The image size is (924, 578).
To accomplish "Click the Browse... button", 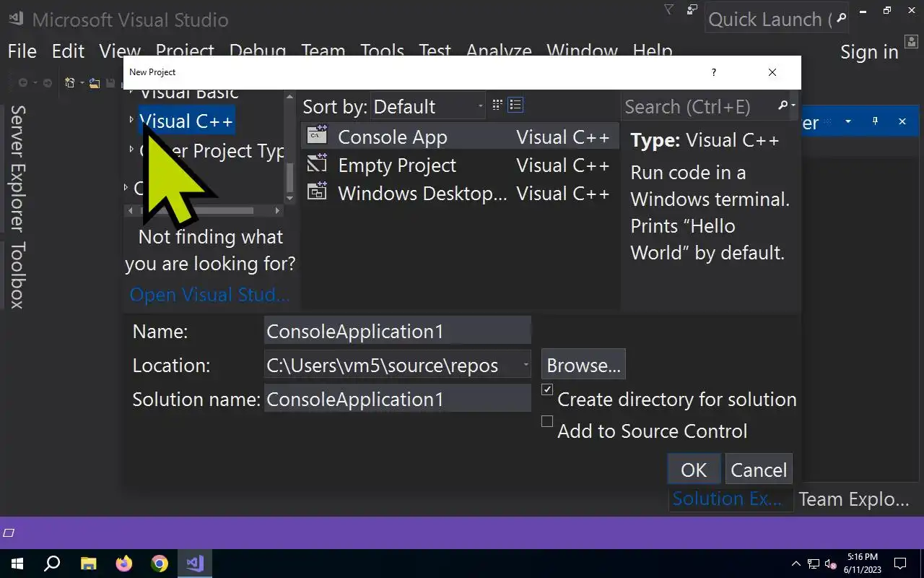I will coord(583,365).
